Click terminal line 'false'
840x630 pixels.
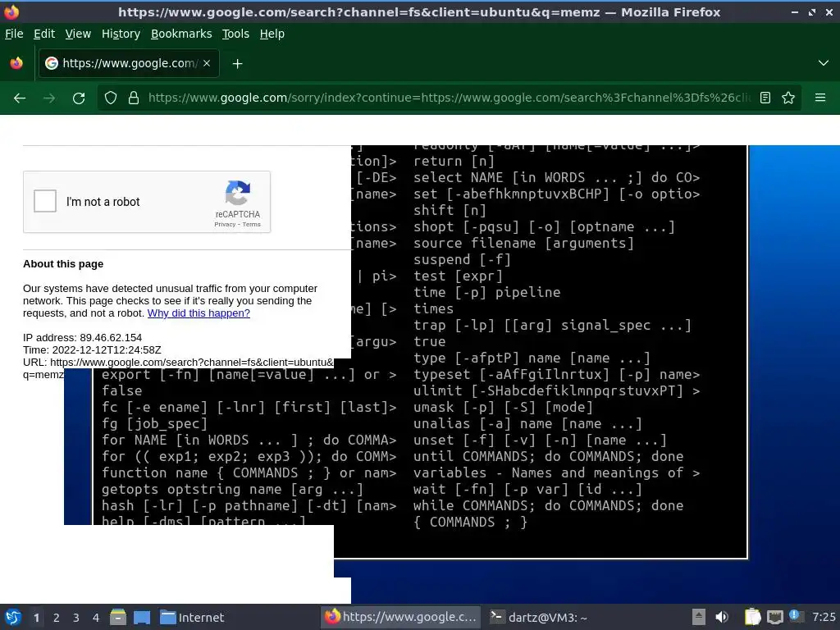click(121, 390)
